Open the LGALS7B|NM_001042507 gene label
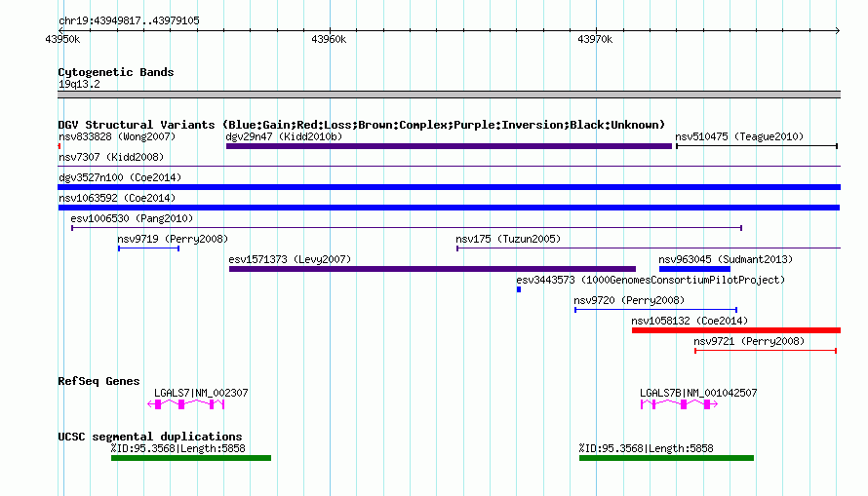 698,393
